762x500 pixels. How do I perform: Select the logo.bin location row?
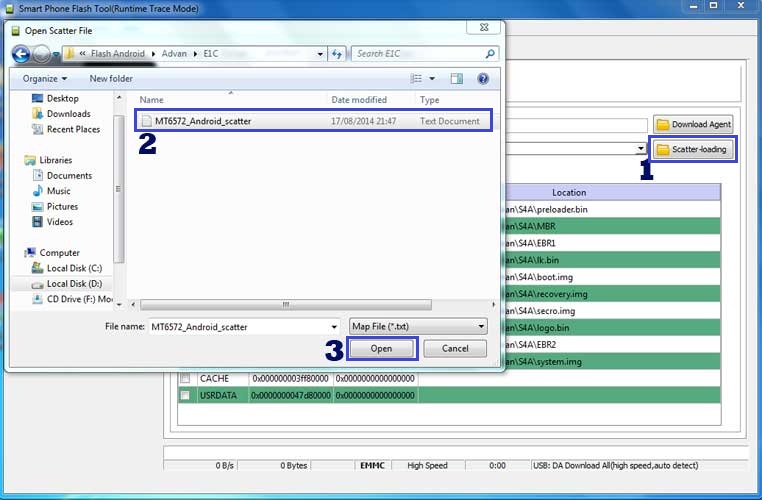(x=612, y=328)
